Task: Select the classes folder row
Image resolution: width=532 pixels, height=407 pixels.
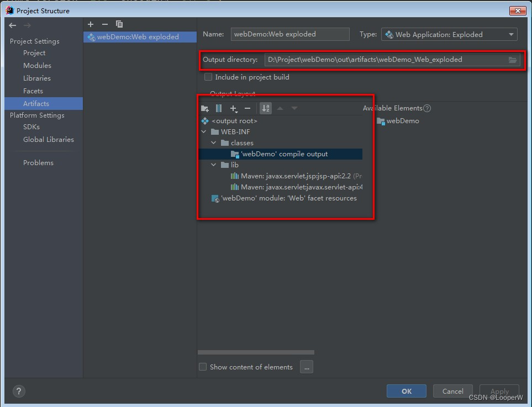Action: 237,143
